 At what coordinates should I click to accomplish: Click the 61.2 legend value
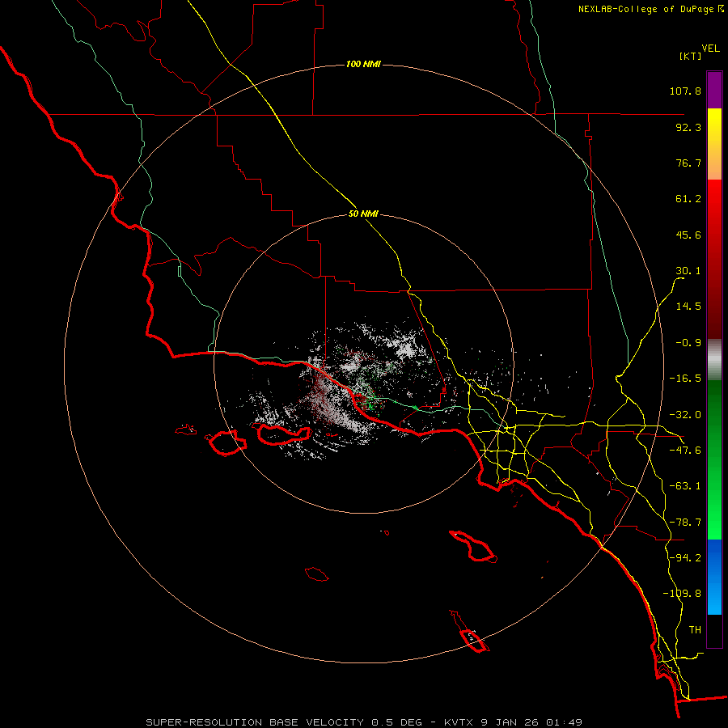pyautogui.click(x=688, y=199)
